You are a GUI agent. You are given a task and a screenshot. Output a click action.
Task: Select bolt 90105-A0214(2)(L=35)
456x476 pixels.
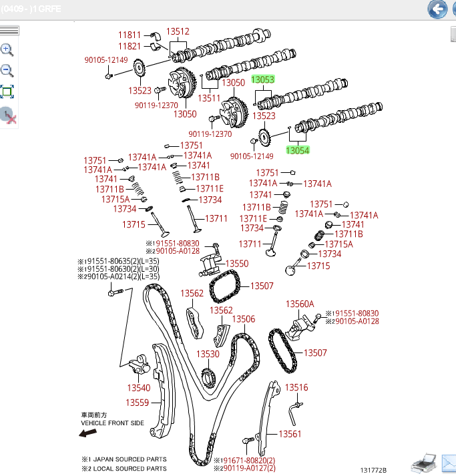click(118, 276)
